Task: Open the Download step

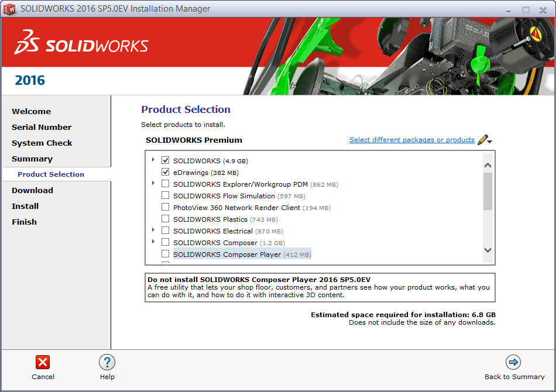Action: pyautogui.click(x=32, y=190)
